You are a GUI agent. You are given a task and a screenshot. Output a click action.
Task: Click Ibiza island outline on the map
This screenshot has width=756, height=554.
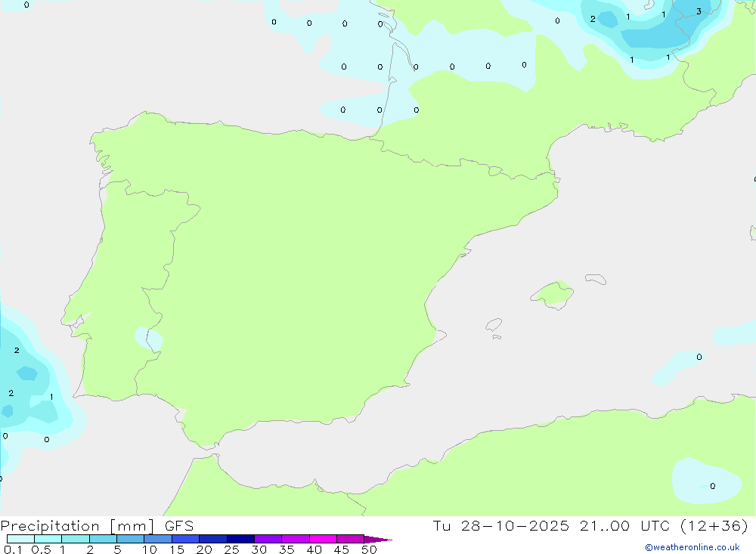click(x=494, y=325)
